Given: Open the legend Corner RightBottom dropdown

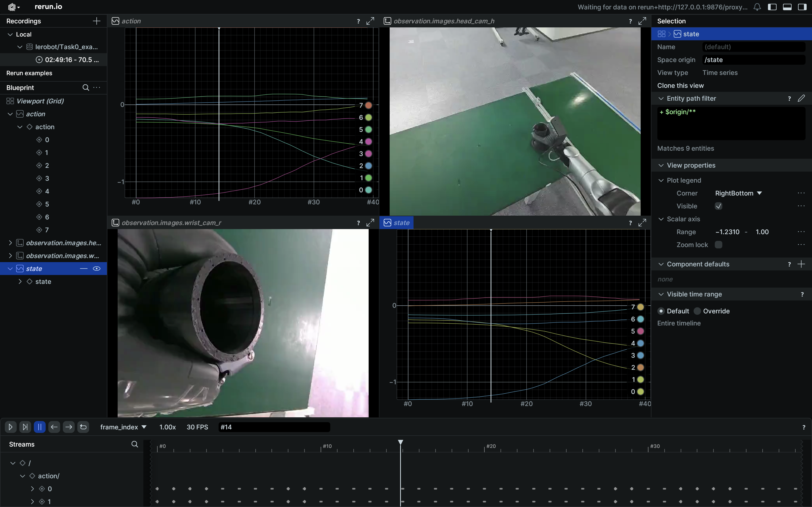Looking at the screenshot, I should point(738,193).
